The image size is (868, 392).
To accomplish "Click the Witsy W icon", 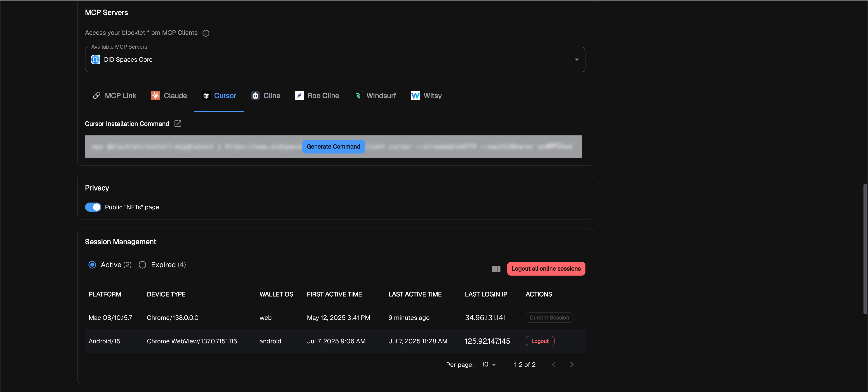I will (415, 96).
